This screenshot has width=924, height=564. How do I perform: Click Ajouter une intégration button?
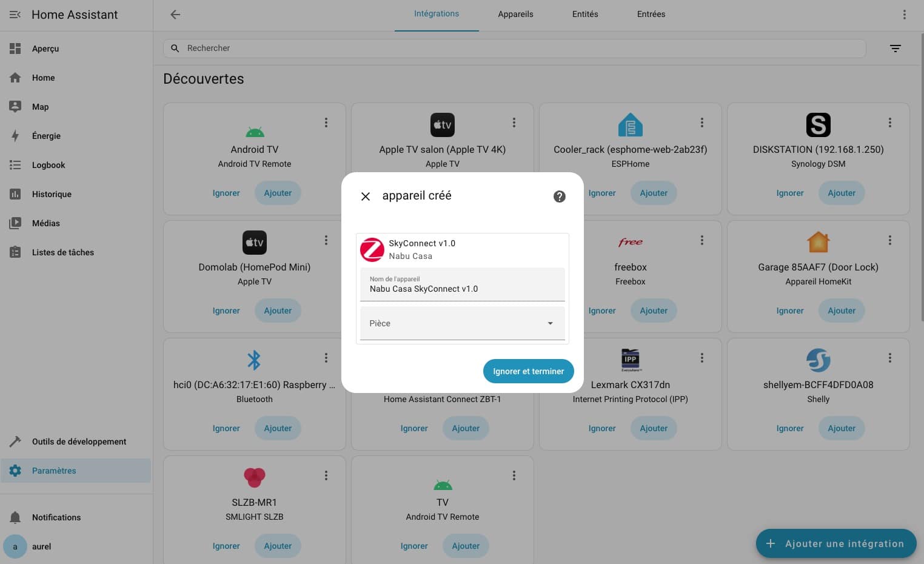click(835, 543)
